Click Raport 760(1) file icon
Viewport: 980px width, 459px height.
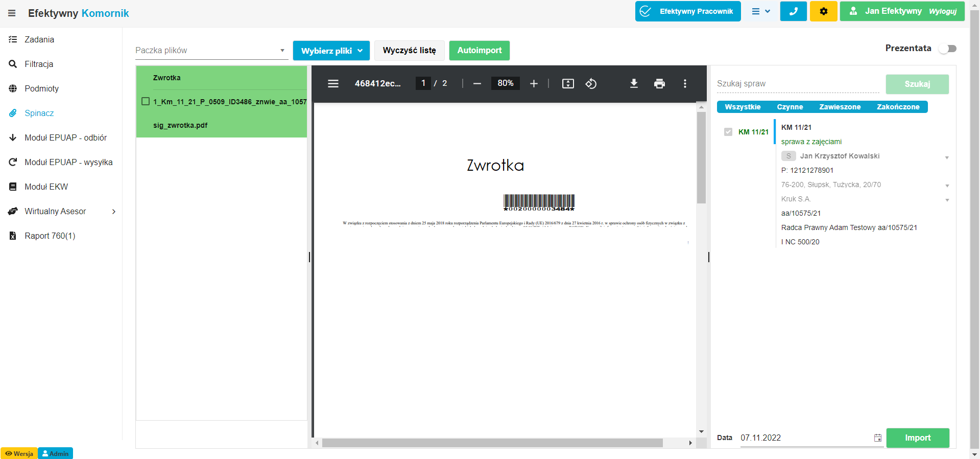[x=13, y=236]
